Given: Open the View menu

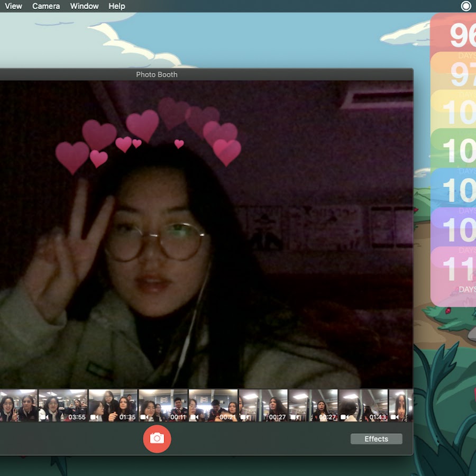Looking at the screenshot, I should pos(13,6).
